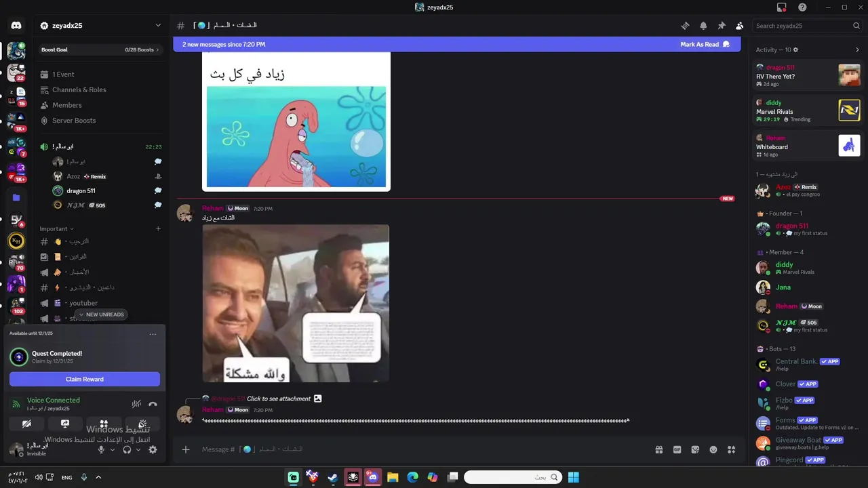Click Claim Reward button
Viewport: 868px width, 488px height.
[x=85, y=380]
